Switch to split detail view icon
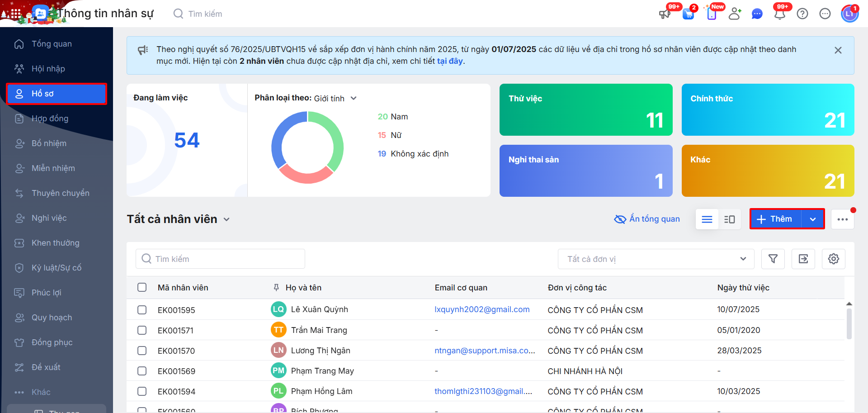The width and height of the screenshot is (868, 413). (729, 219)
